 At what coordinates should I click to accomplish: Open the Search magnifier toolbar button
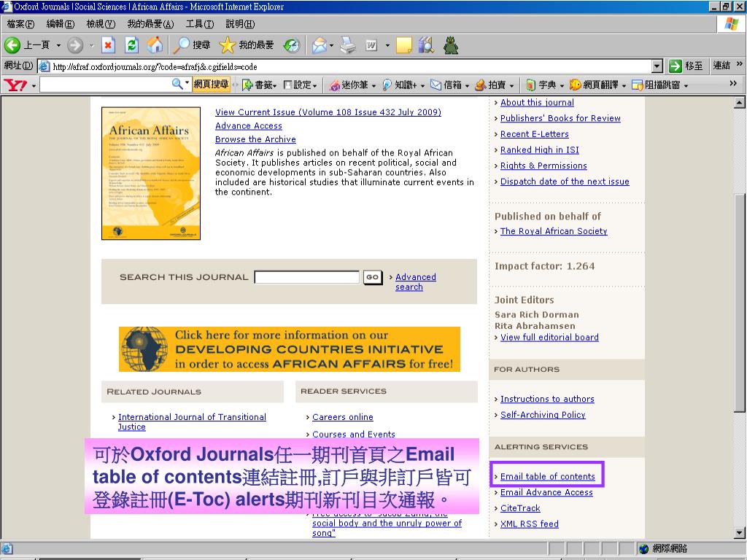(190, 45)
